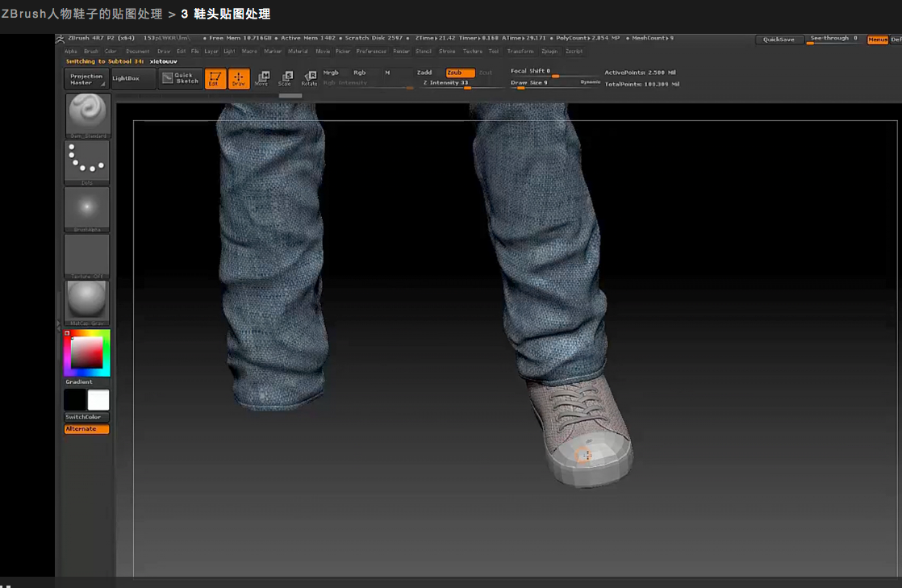Open the Dots stroke type picker

(87, 163)
